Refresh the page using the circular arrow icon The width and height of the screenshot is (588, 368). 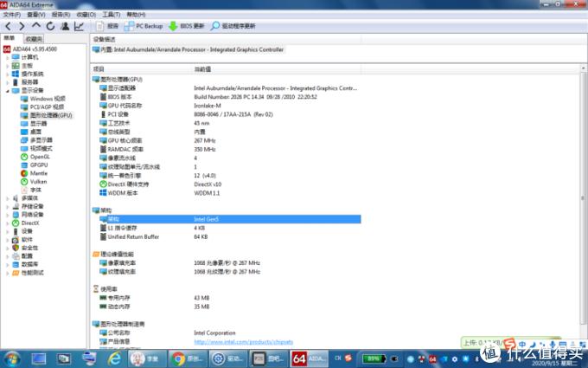pos(50,26)
